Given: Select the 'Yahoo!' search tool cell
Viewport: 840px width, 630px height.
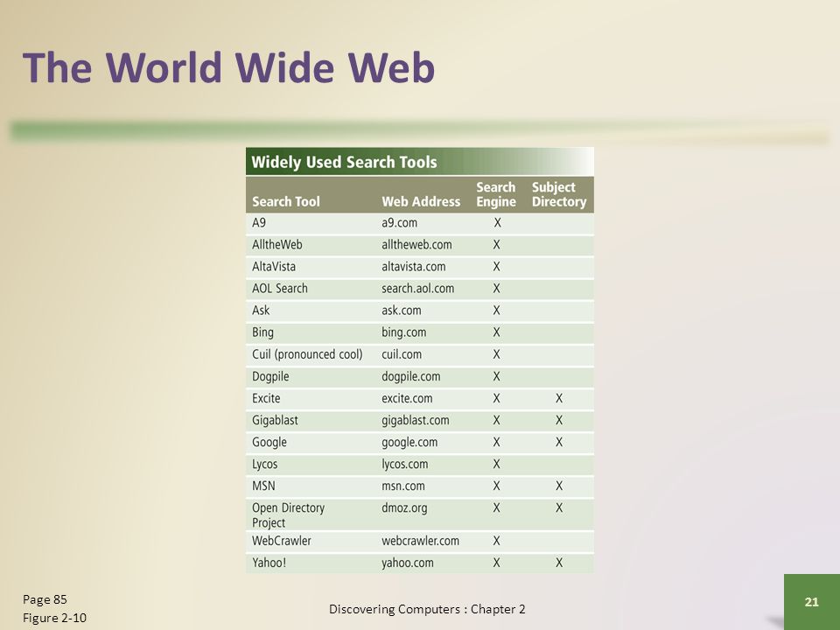Looking at the screenshot, I should [x=269, y=563].
